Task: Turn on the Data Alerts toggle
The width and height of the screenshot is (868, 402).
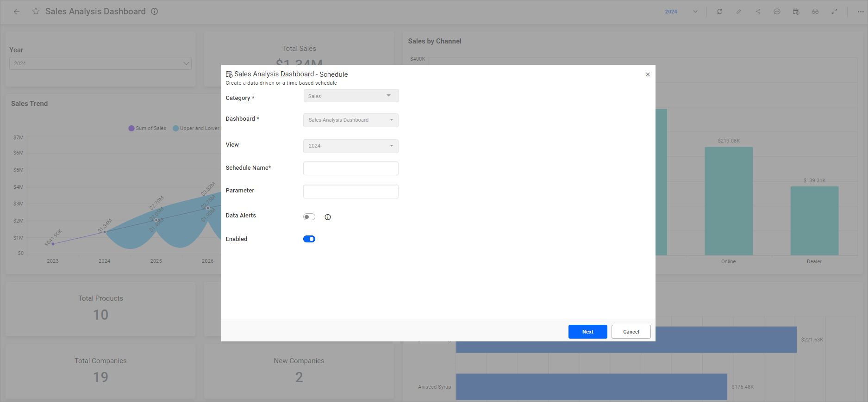Action: 309,217
